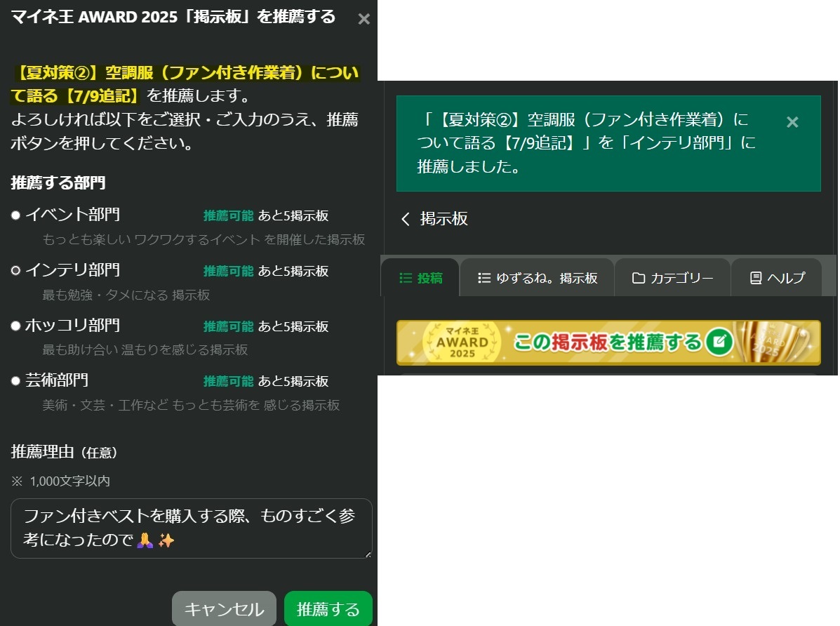Screen dimensions: 840x626
Task: Click the book icon for ヘルプ
Action: (x=756, y=278)
